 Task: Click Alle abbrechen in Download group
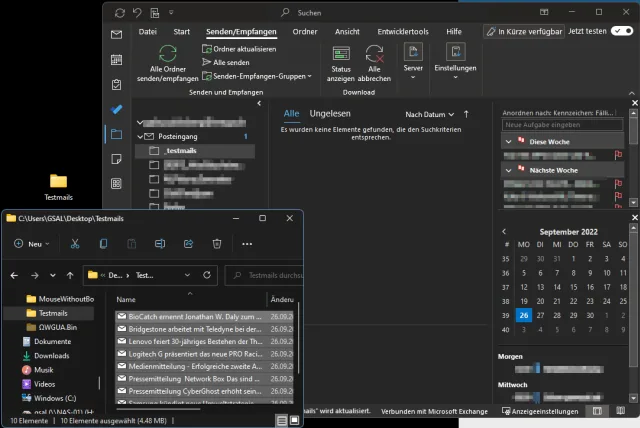pyautogui.click(x=374, y=53)
